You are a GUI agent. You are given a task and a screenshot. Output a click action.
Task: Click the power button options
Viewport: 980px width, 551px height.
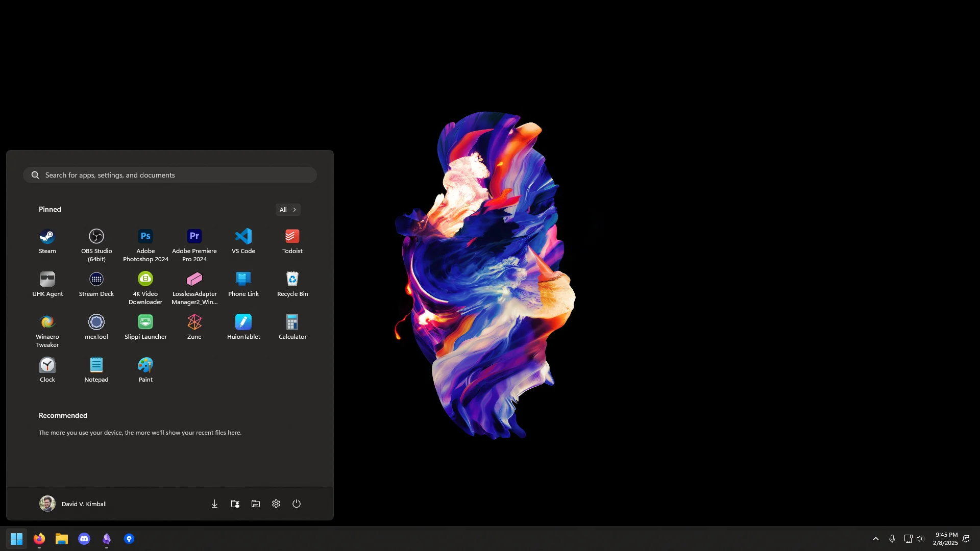pyautogui.click(x=297, y=504)
